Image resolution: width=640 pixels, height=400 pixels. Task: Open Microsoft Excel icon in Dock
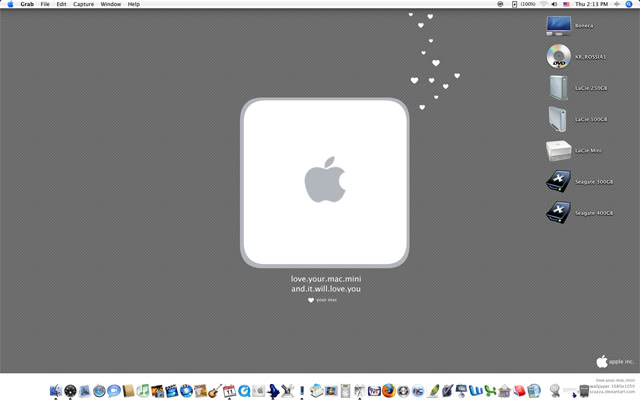point(490,391)
